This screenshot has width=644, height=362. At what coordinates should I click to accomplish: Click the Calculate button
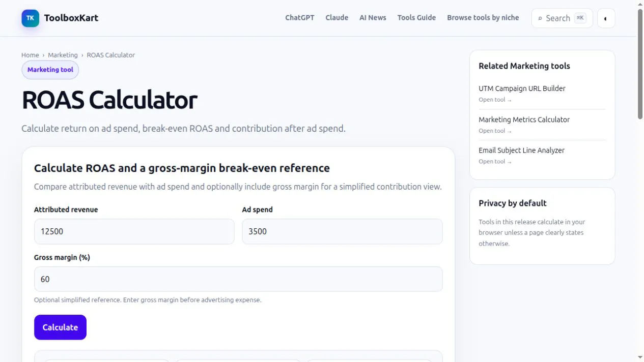click(x=60, y=327)
